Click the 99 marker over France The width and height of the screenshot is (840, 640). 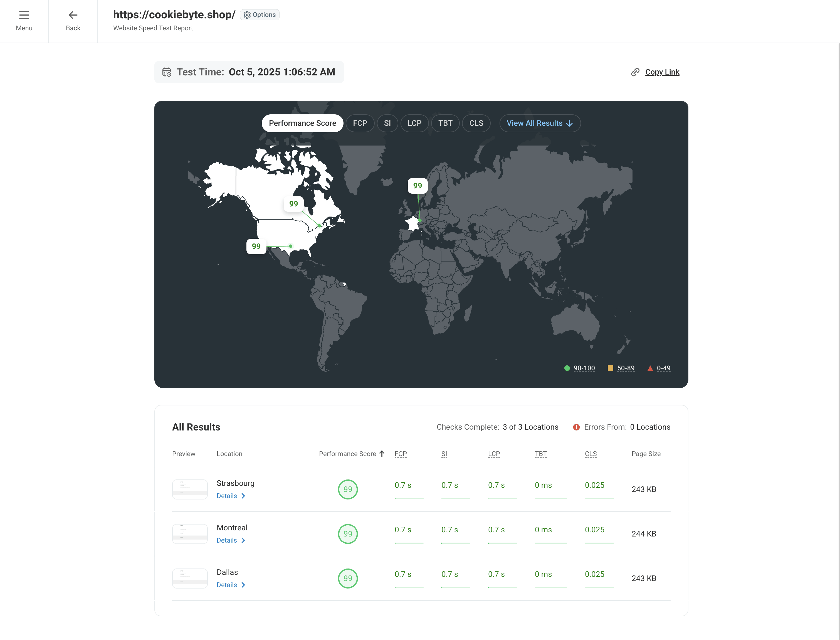pyautogui.click(x=417, y=186)
